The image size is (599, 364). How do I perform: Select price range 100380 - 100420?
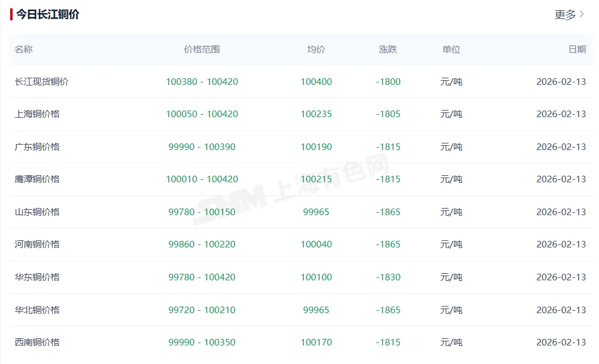point(202,82)
